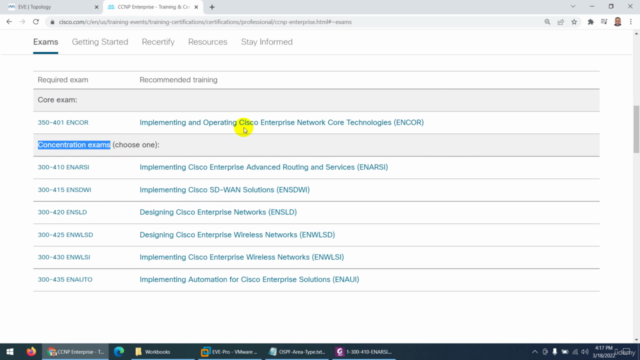
Task: Open the zoom magnifier icon in address bar
Action: click(547, 22)
